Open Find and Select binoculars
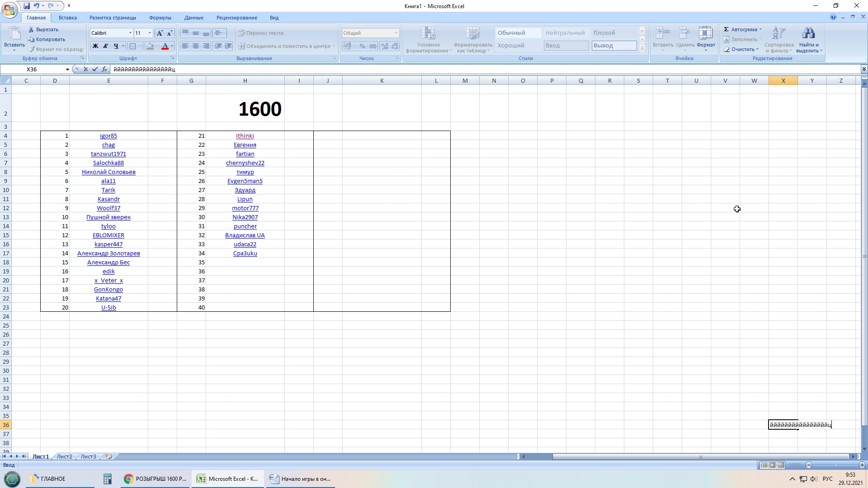 click(x=808, y=34)
